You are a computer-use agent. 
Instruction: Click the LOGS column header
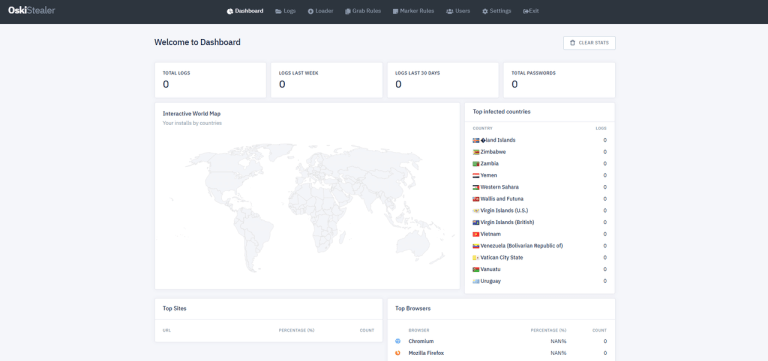(601, 128)
